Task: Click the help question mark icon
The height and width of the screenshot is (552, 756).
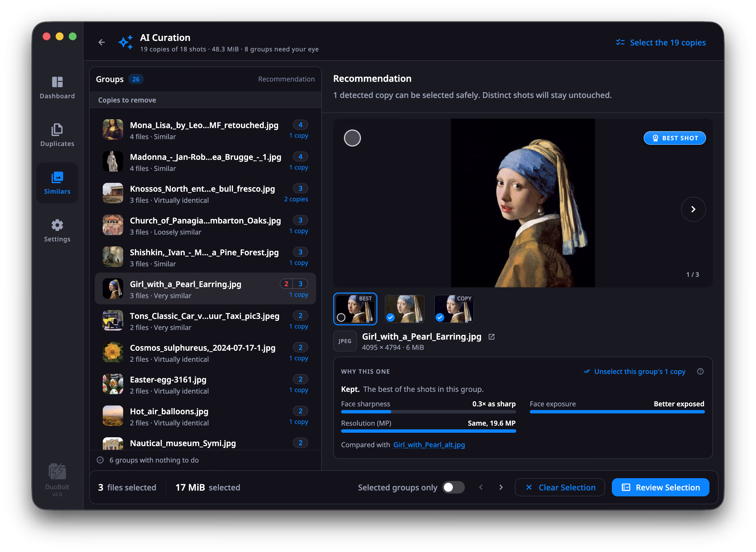Action: point(700,372)
